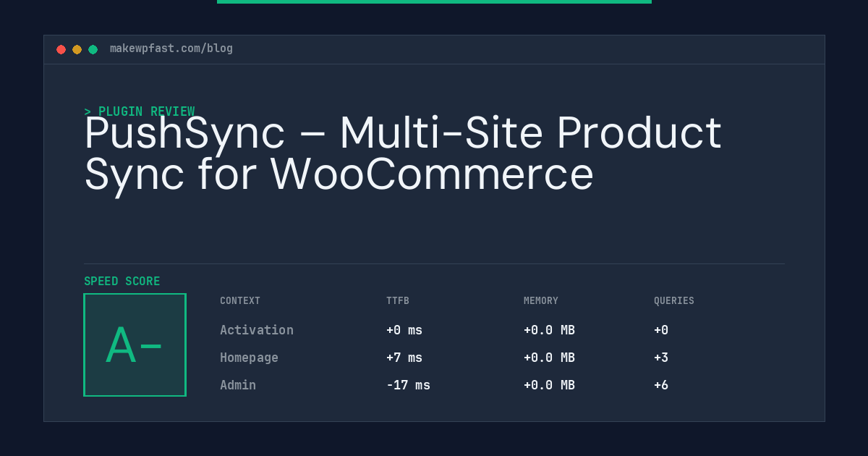Screen dimensions: 868x456
Task: Select the PLUGIN REVIEW label
Action: 140,111
